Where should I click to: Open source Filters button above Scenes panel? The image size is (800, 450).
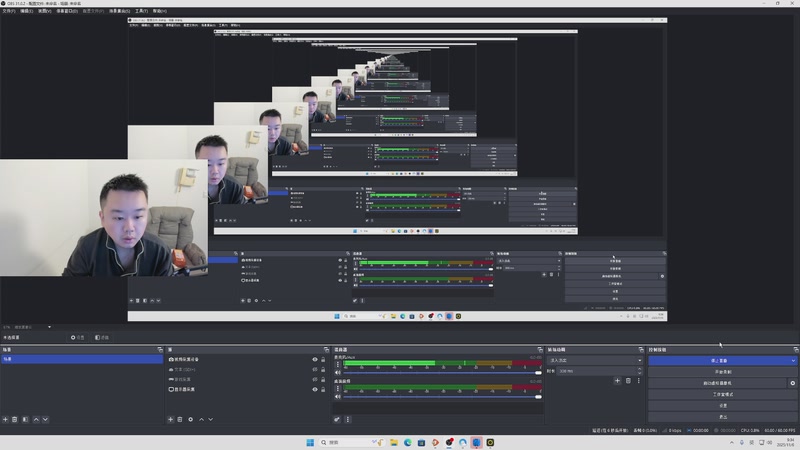pyautogui.click(x=102, y=337)
